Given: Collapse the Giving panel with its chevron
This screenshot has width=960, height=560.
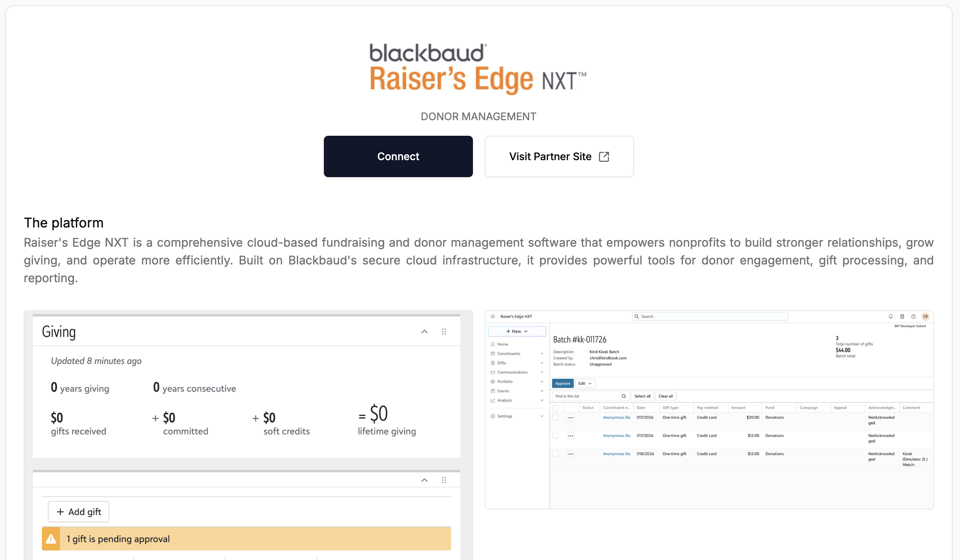Looking at the screenshot, I should pos(424,331).
